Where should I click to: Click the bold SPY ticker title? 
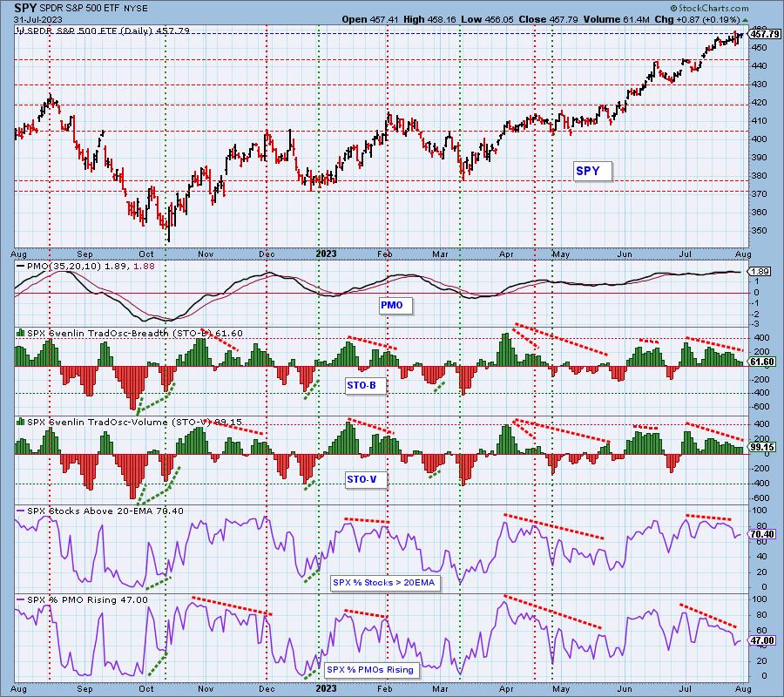point(25,8)
